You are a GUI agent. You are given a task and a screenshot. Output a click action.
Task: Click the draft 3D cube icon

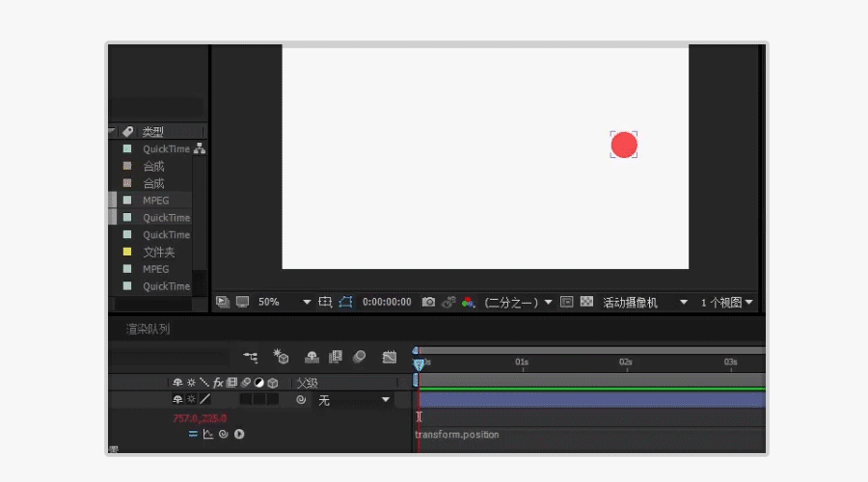tap(282, 358)
